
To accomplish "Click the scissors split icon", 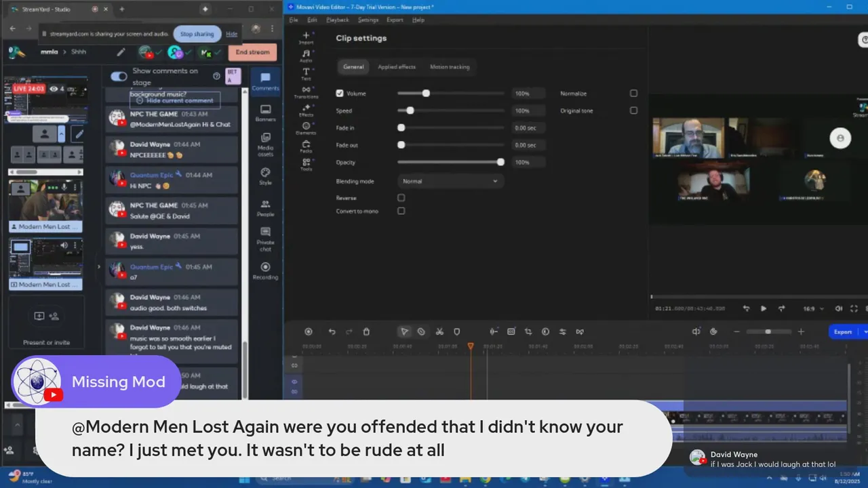I will (x=439, y=331).
